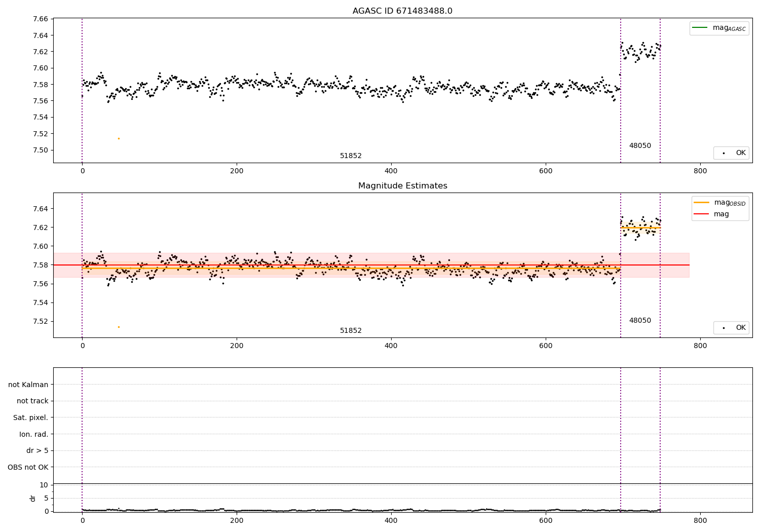760x532 pixels.
Task: Click the 'Magnitude Estimates' plot title
Action: (x=402, y=186)
